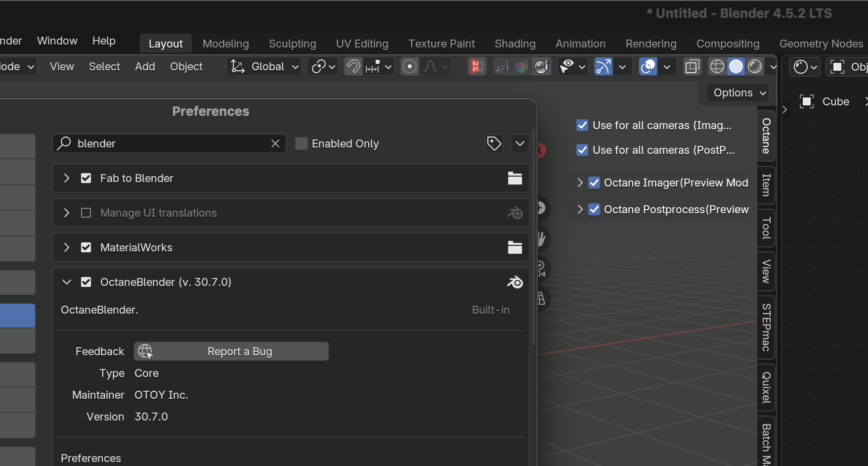Image resolution: width=868 pixels, height=466 pixels.
Task: Click the AF icon in the viewport header
Action: click(502, 66)
